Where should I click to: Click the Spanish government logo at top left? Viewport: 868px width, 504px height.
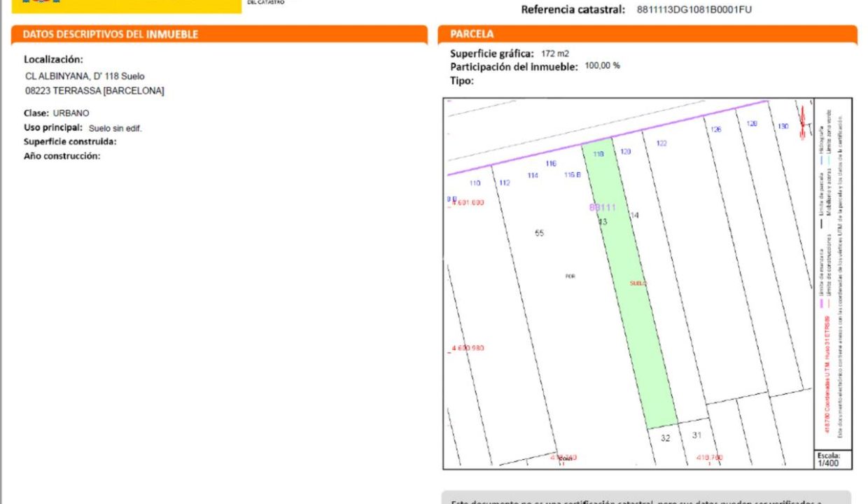click(126, 6)
